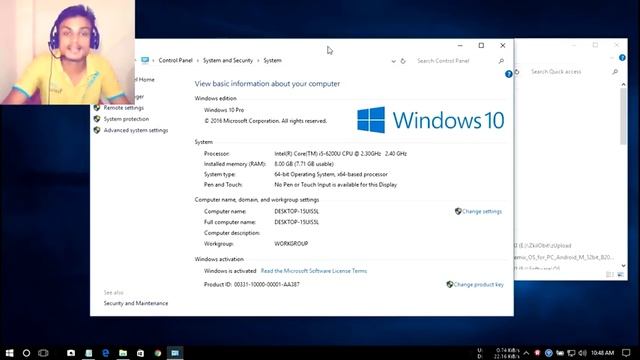
Task: Open Cortana search circle on taskbar
Action: pyautogui.click(x=27, y=353)
